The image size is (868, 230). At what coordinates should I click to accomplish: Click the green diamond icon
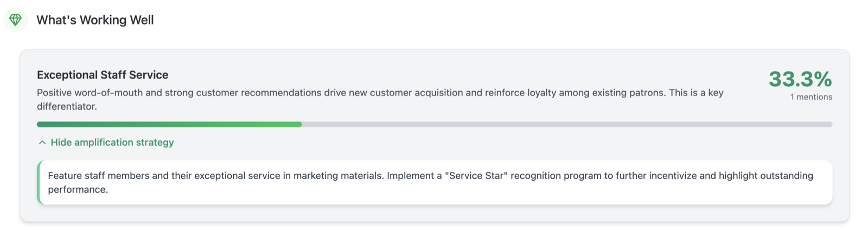click(x=15, y=20)
